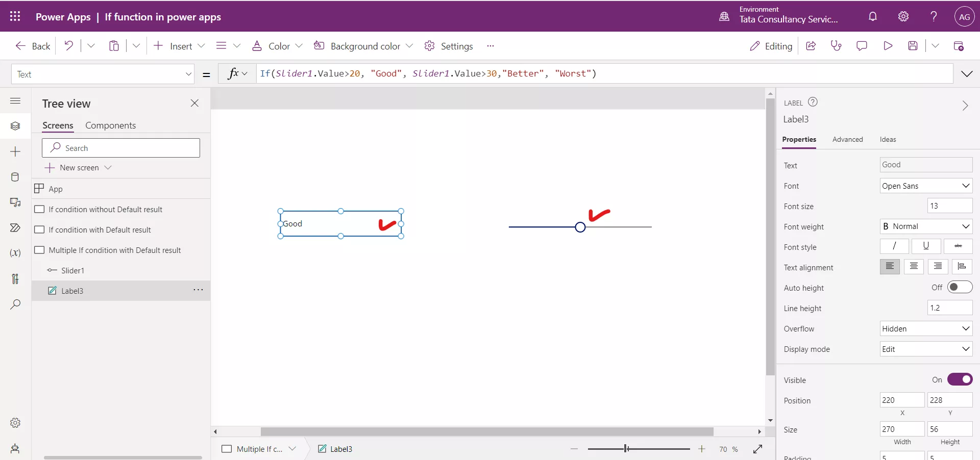Preview the app with the Play icon
980x460 pixels.
(888, 46)
